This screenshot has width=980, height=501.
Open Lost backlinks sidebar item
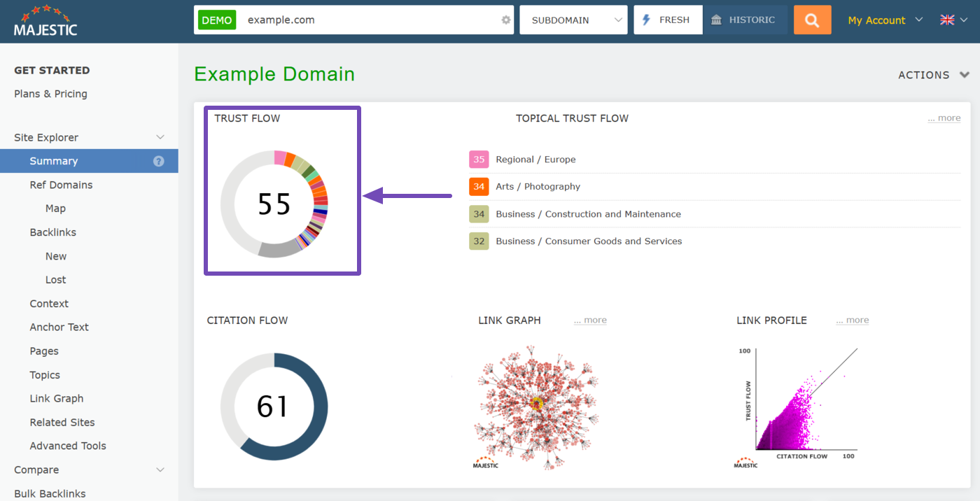tap(56, 280)
